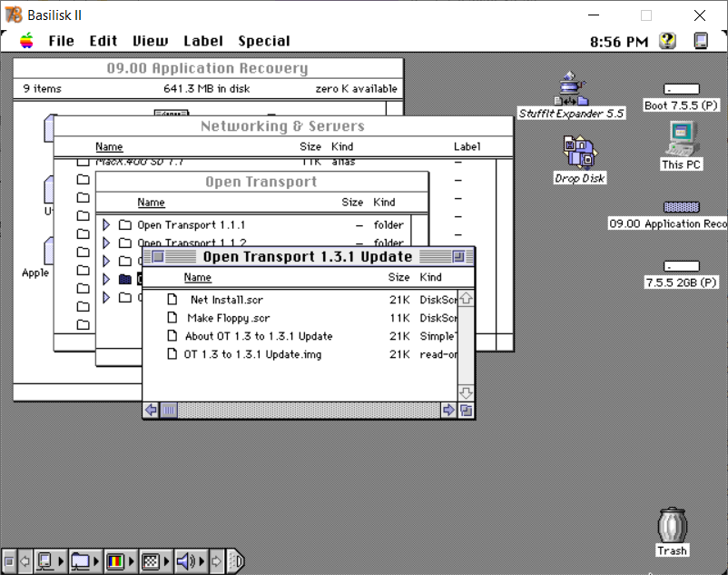Image resolution: width=728 pixels, height=575 pixels.
Task: Click the 'zero K available' text
Action: (x=356, y=89)
